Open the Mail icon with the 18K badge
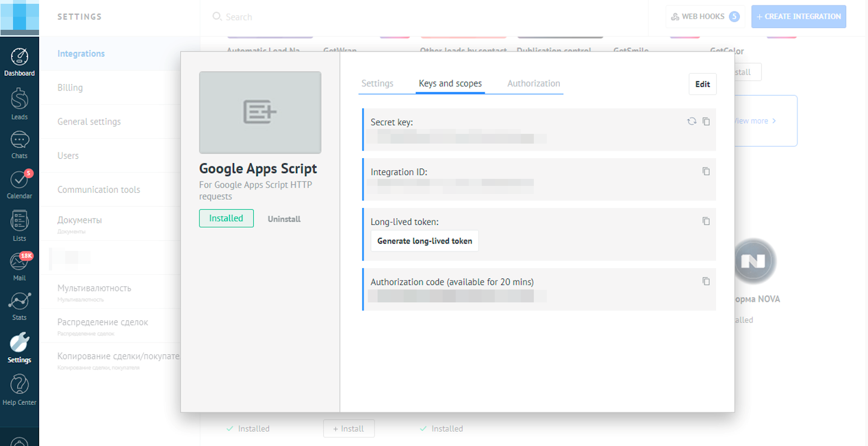 click(x=20, y=267)
